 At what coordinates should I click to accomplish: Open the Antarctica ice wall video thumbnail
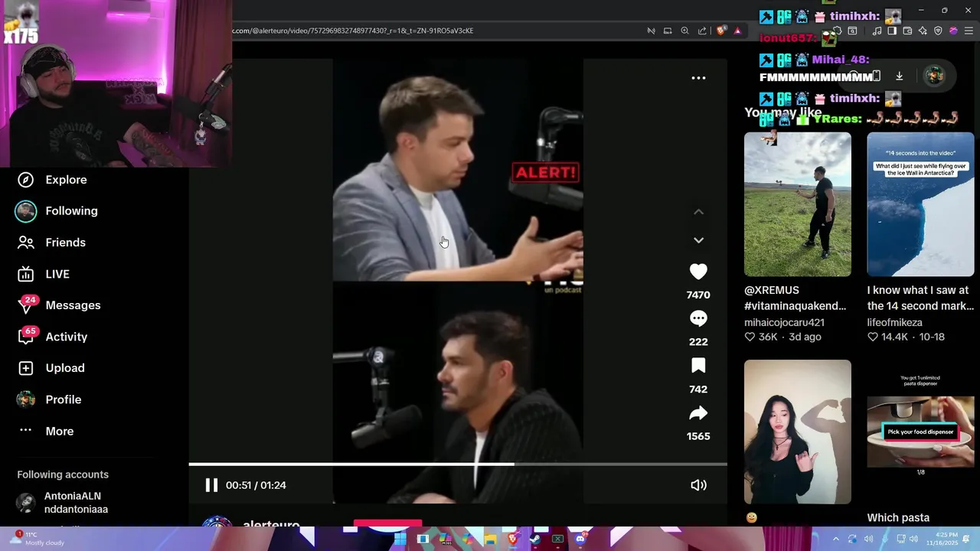(920, 204)
